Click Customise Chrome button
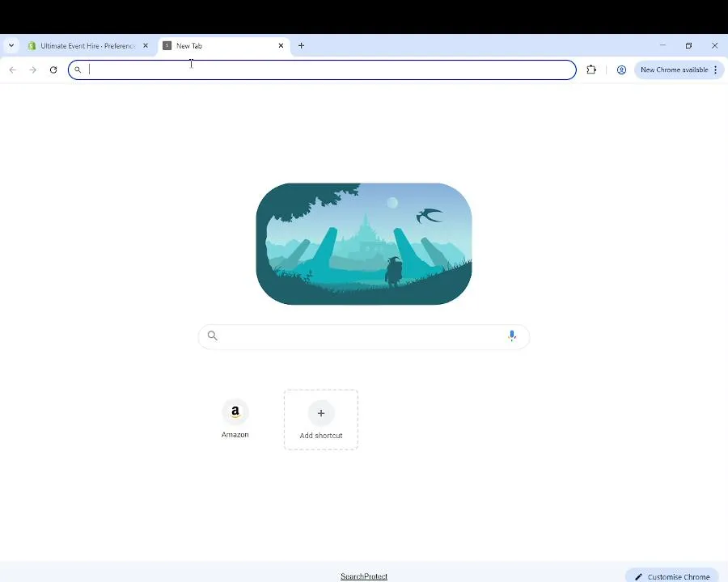The width and height of the screenshot is (728, 582). pos(672,576)
